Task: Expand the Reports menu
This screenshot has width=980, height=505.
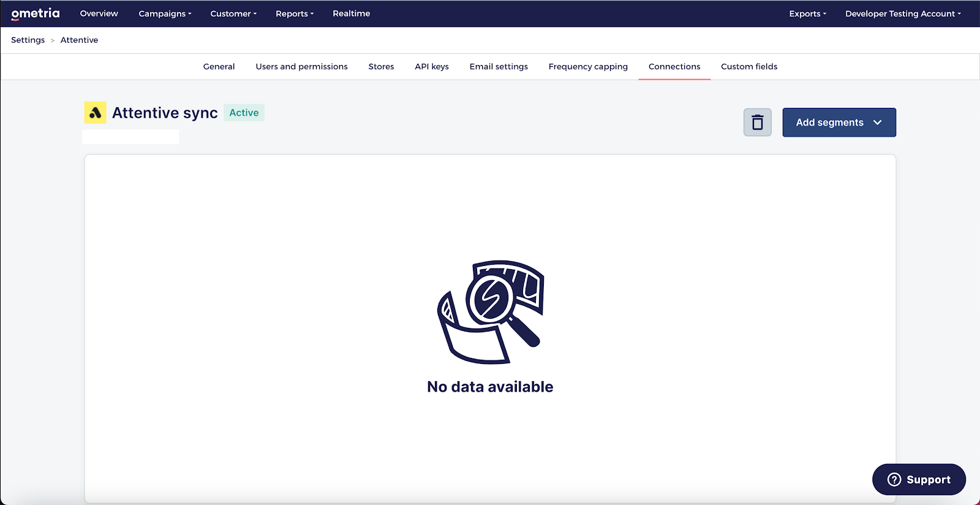Action: 295,13
